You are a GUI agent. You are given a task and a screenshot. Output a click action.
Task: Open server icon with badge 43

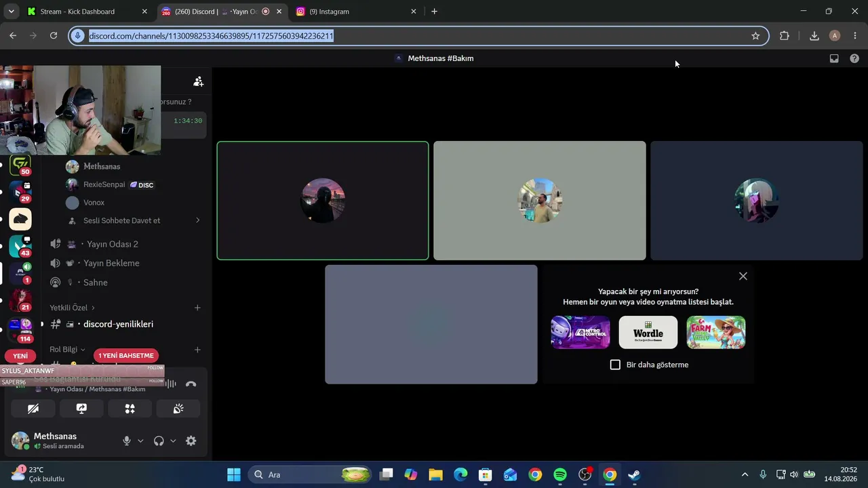point(20,246)
